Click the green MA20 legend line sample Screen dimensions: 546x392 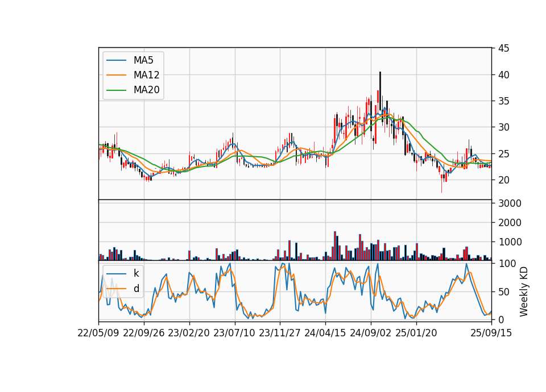pos(116,90)
